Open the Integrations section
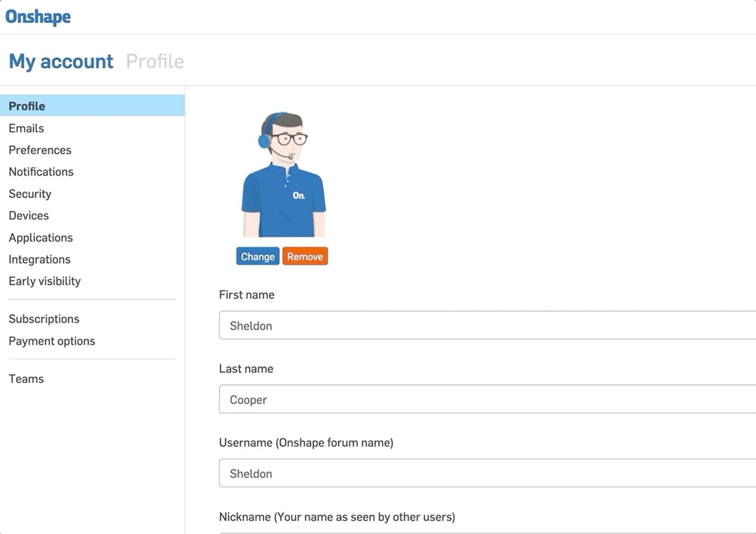Image resolution: width=756 pixels, height=534 pixels. (x=40, y=259)
